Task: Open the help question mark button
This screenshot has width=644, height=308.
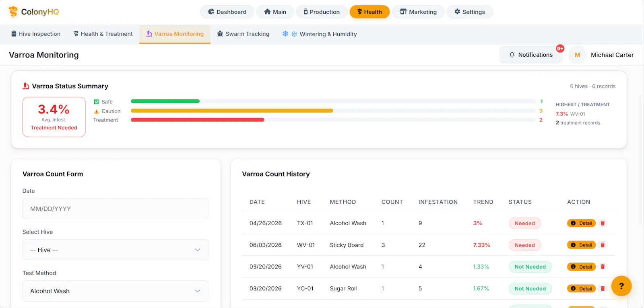Action: [621, 286]
